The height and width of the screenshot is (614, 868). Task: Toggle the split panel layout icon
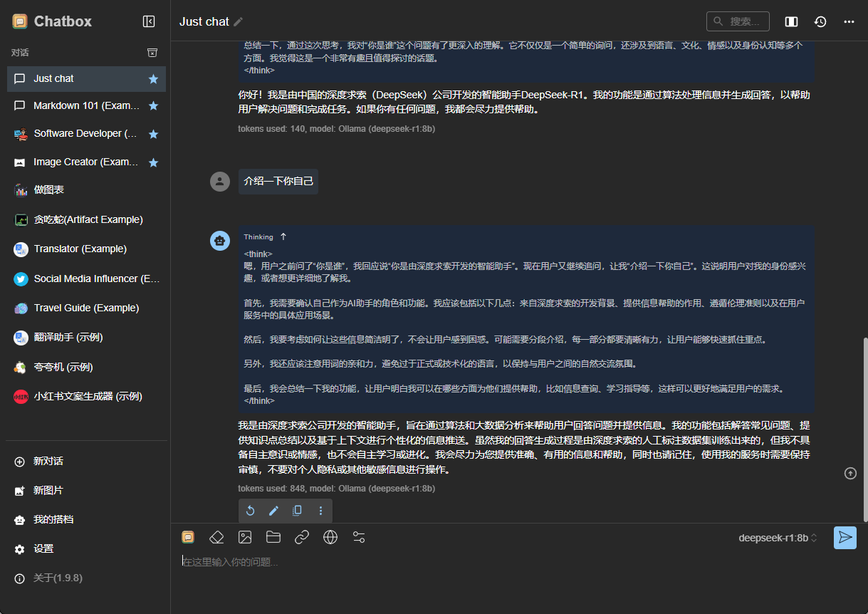791,21
